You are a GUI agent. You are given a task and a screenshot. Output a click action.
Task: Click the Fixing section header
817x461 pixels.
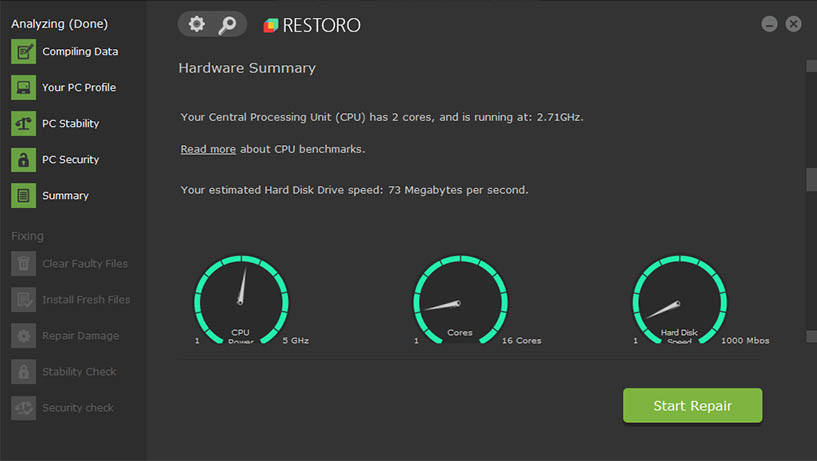coord(28,236)
